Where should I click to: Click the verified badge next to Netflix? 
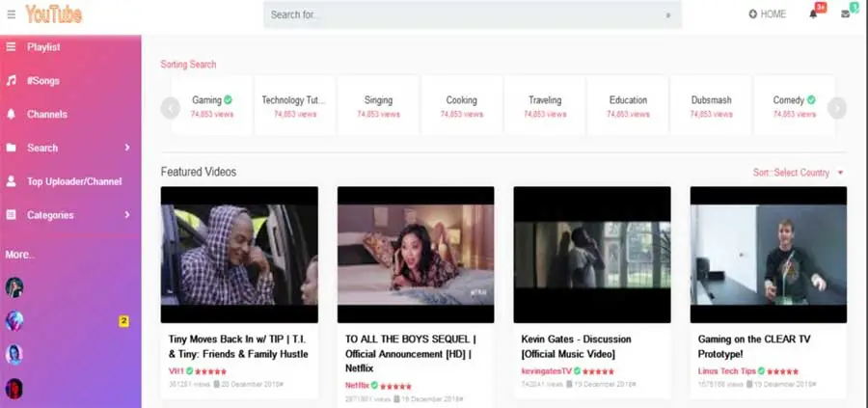coord(374,385)
